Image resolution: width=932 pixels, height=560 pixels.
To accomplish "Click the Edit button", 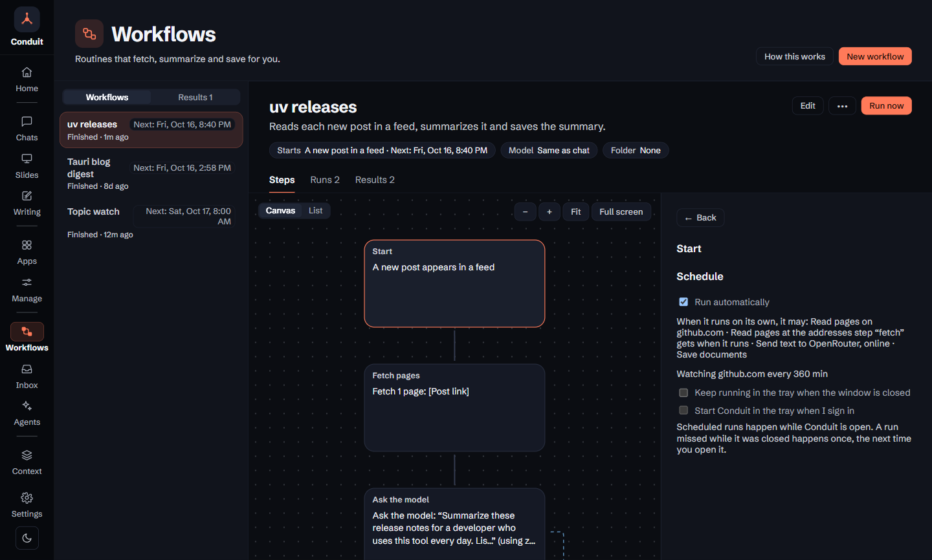I will coord(808,106).
